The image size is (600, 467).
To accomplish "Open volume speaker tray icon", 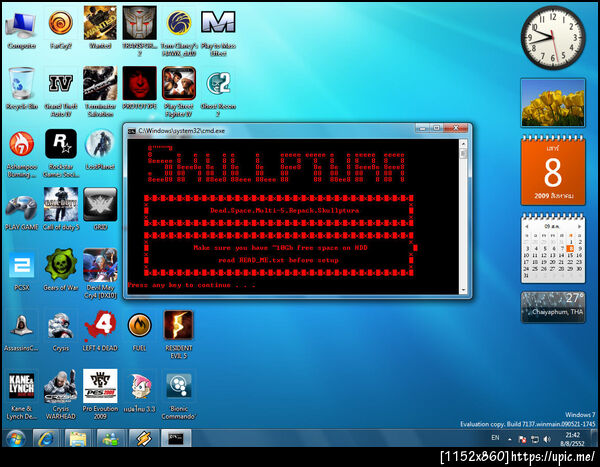I will 547,439.
